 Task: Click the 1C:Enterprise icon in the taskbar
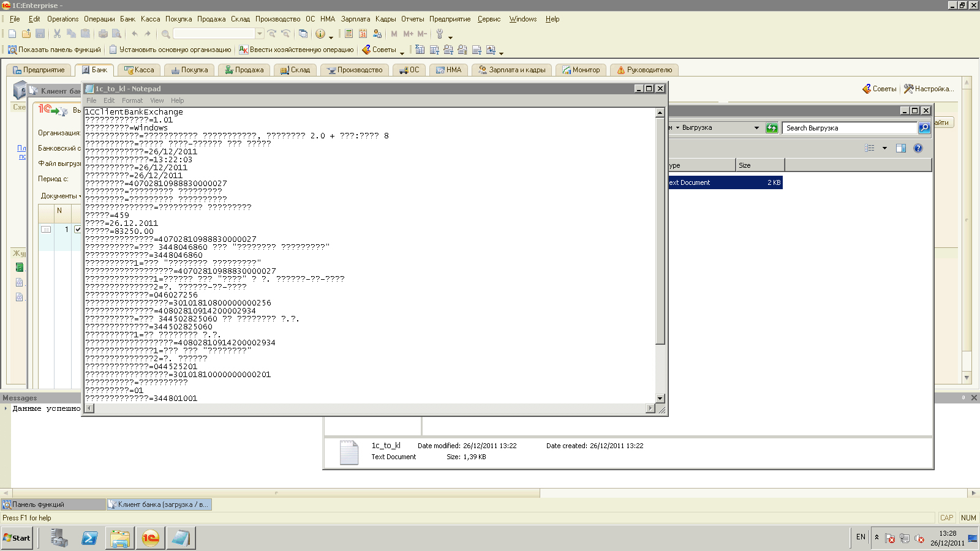(150, 538)
